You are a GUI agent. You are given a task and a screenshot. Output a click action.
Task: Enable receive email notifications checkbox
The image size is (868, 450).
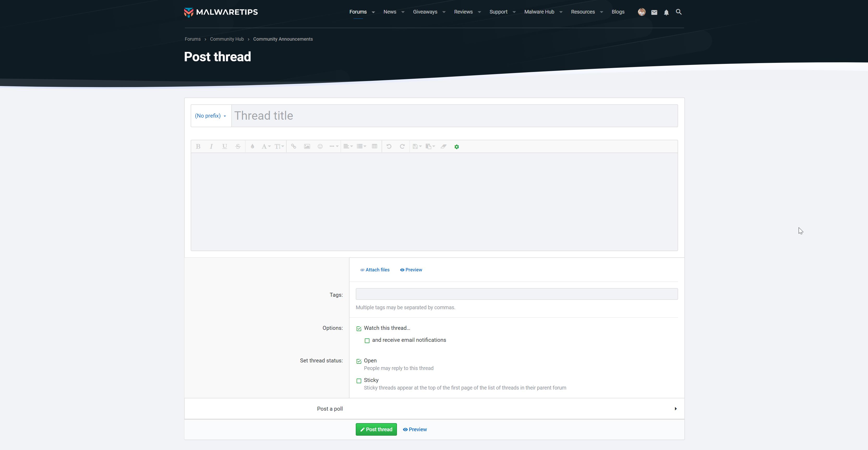point(367,341)
